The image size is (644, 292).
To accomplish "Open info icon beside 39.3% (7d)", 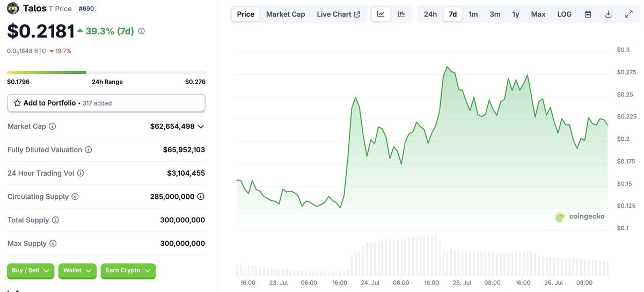I will coord(142,32).
